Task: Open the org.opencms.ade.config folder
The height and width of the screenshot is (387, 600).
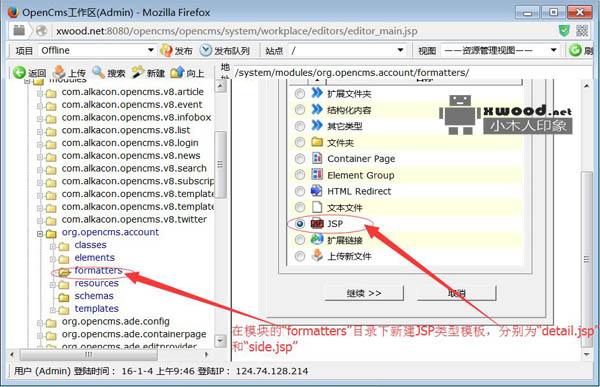Action: click(x=116, y=322)
